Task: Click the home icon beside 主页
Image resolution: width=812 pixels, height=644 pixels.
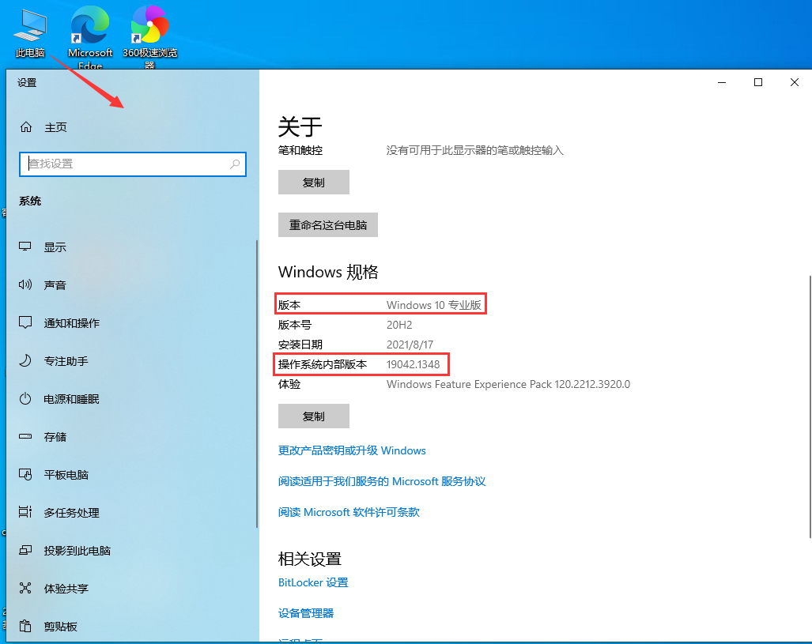Action: pyautogui.click(x=26, y=127)
